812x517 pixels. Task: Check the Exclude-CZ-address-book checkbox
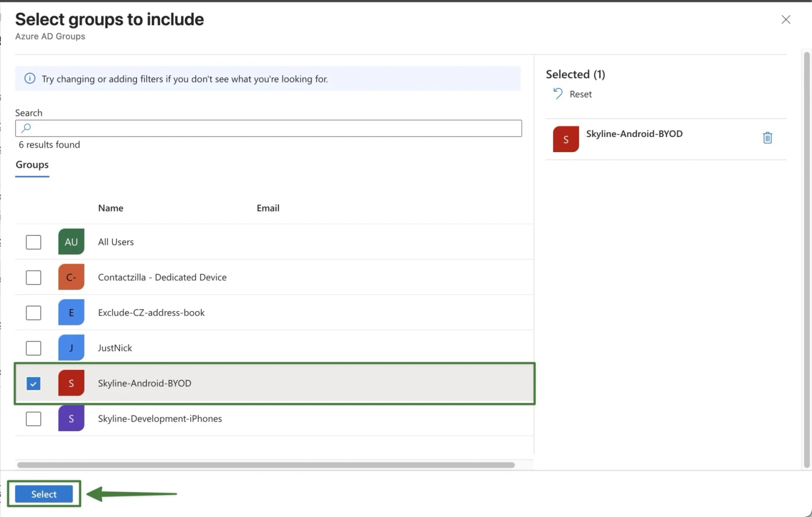click(33, 313)
